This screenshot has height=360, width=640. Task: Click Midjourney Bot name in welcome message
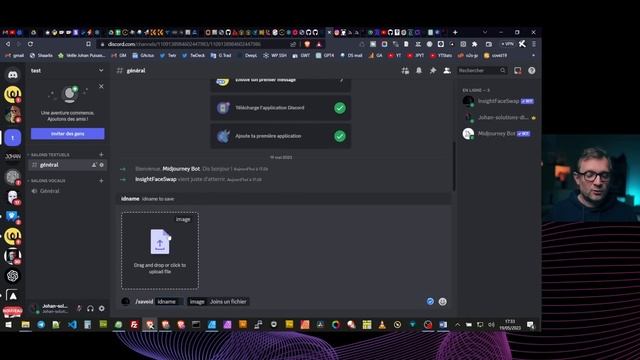click(181, 169)
